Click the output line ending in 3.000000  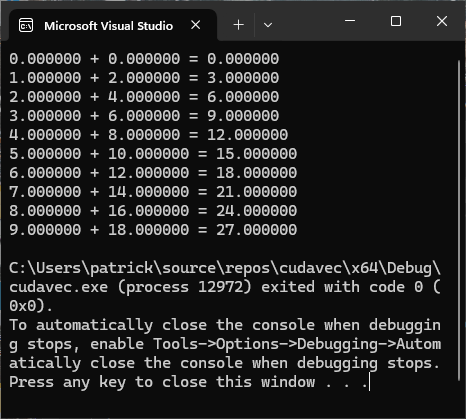(144, 78)
